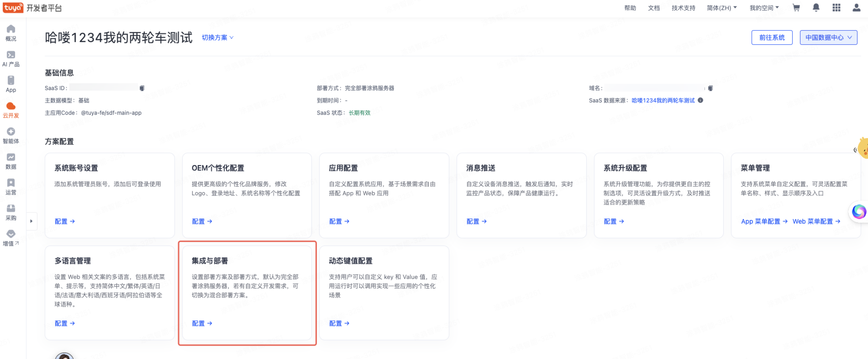Image resolution: width=868 pixels, height=359 pixels.
Task: Select AI 产品 in the left sidebar
Action: click(11, 59)
